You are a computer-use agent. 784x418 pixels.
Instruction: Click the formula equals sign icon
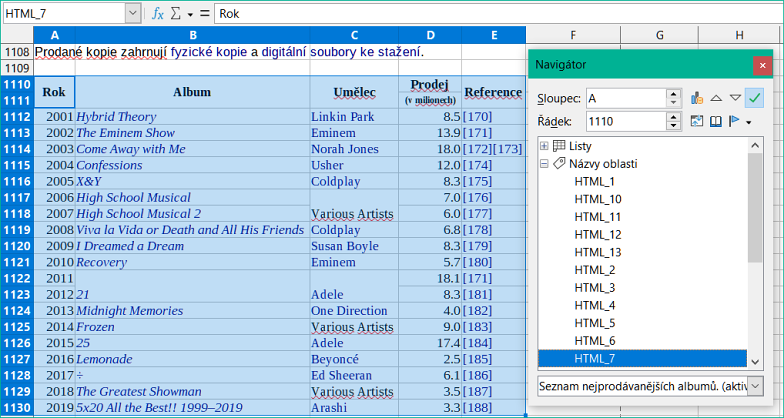[204, 14]
